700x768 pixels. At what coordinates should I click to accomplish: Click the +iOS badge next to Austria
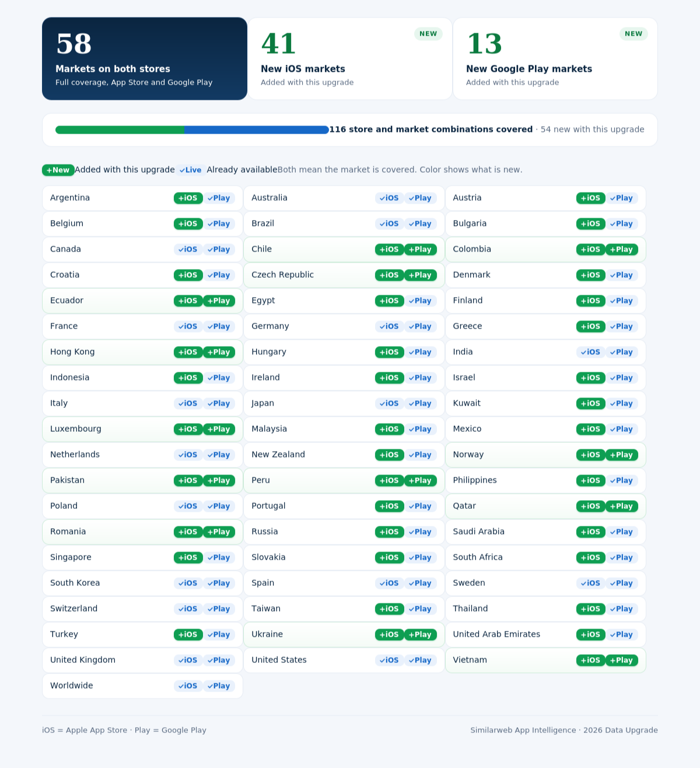(590, 198)
